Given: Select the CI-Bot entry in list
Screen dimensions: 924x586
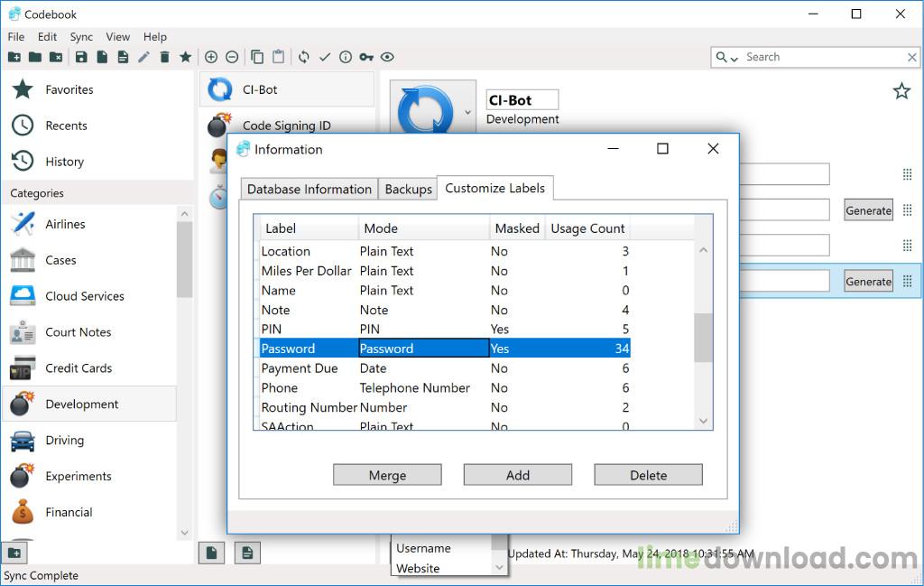Looking at the screenshot, I should click(288, 89).
